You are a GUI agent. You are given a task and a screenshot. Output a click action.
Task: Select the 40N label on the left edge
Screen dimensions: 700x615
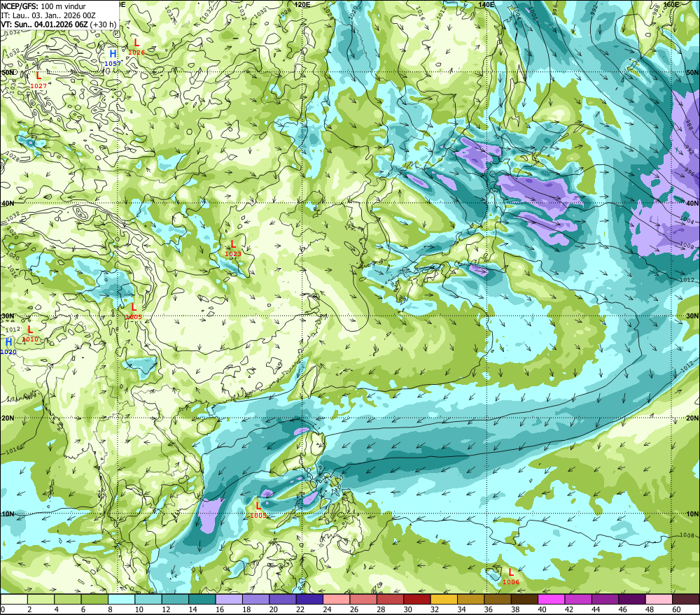(8, 203)
